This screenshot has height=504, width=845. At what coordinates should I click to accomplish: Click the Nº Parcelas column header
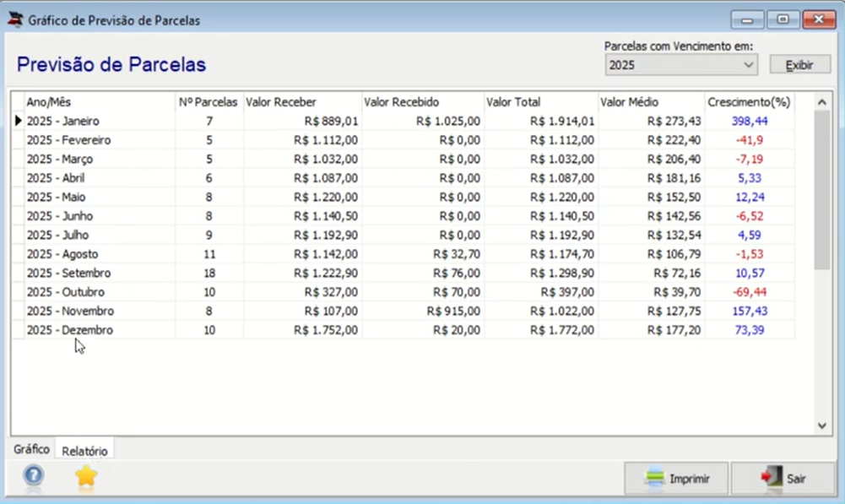(209, 102)
